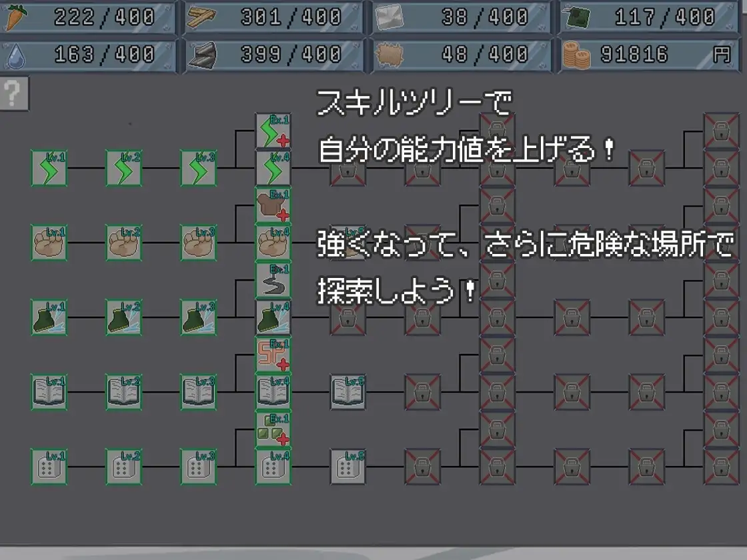
Task: Select the Lv.4 lightning skill node
Action: (272, 168)
